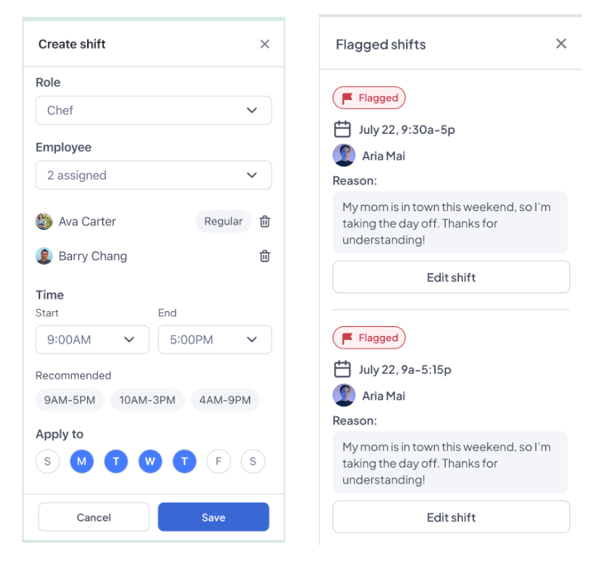Close the Create shift dialog
Image resolution: width=600 pixels, height=563 pixels.
[x=264, y=44]
